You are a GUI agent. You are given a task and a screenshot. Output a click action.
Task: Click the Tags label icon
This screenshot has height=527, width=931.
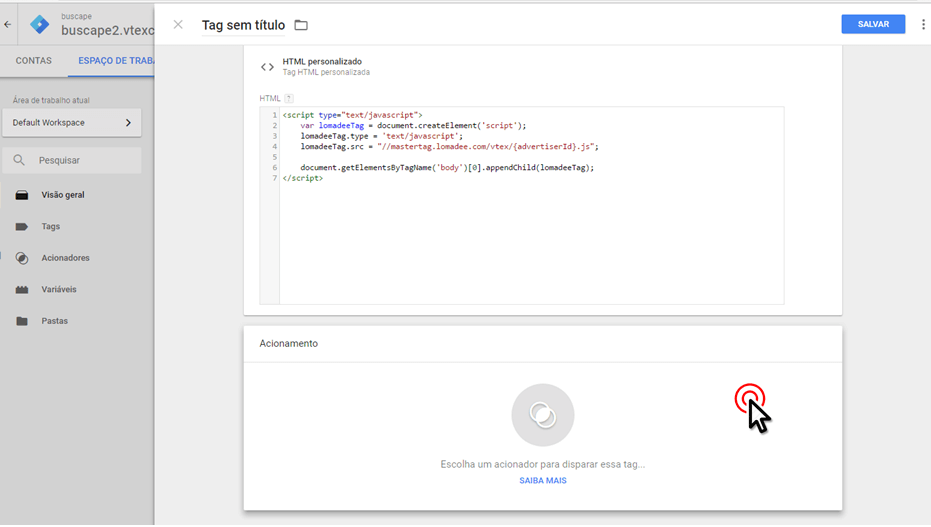(22, 226)
